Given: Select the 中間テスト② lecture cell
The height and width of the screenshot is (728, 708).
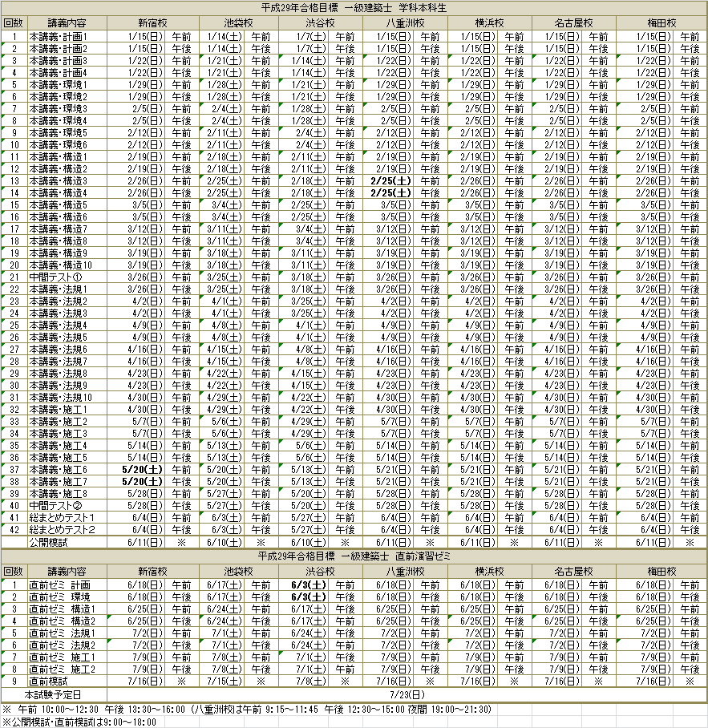Looking at the screenshot, I should tap(53, 506).
